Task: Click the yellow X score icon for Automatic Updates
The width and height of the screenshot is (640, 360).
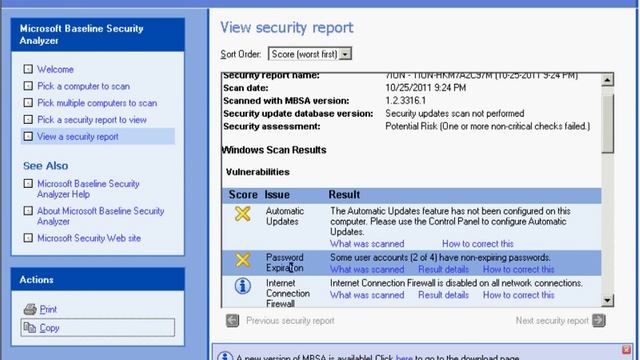Action: click(x=242, y=214)
